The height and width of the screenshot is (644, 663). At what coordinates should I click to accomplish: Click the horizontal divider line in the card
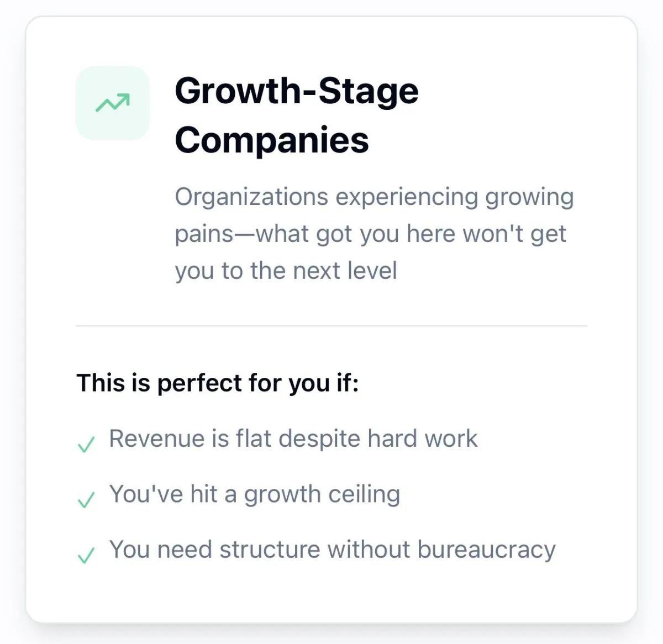click(x=331, y=326)
